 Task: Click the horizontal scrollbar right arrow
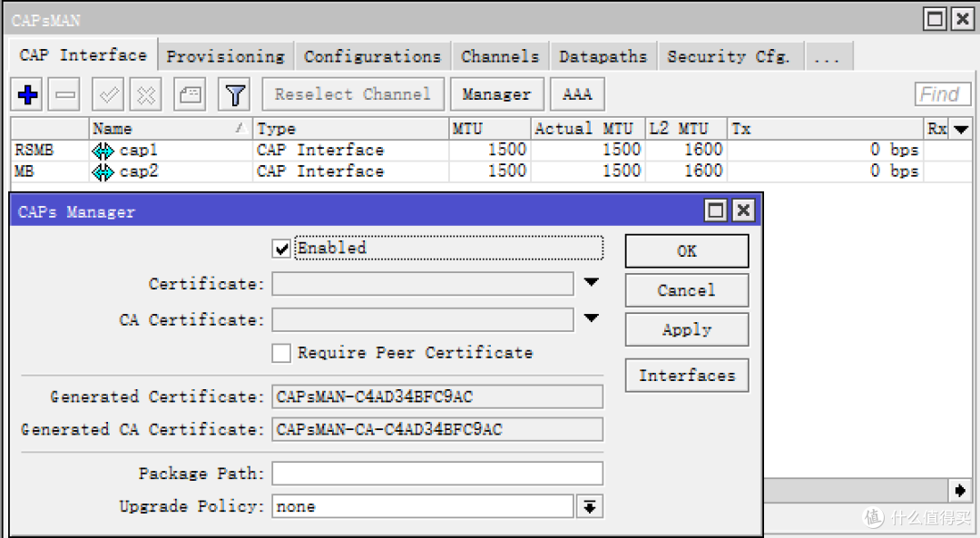tap(960, 491)
